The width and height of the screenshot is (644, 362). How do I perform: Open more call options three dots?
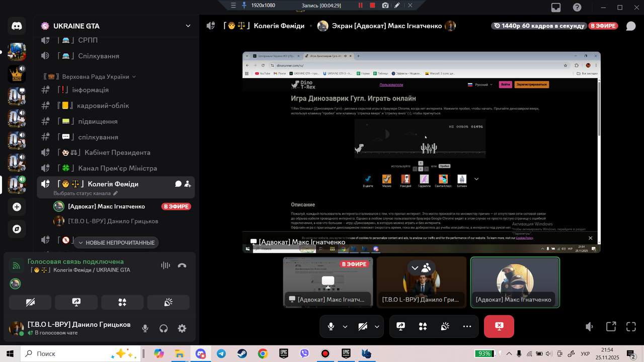(x=467, y=326)
